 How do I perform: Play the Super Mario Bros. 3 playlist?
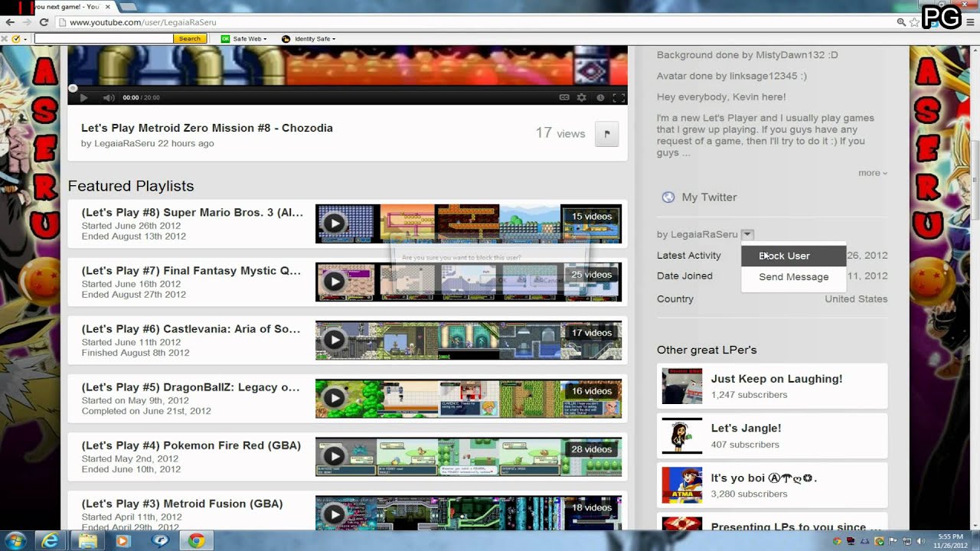pos(334,223)
